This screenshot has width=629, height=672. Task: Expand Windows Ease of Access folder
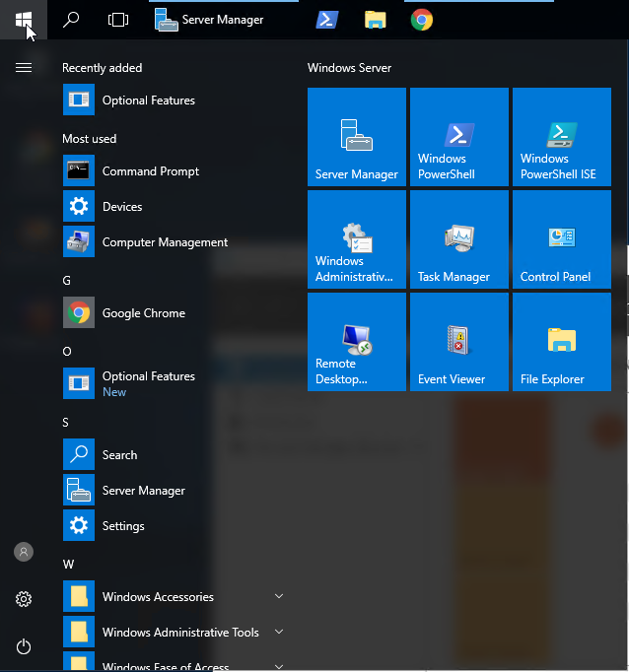click(175, 661)
